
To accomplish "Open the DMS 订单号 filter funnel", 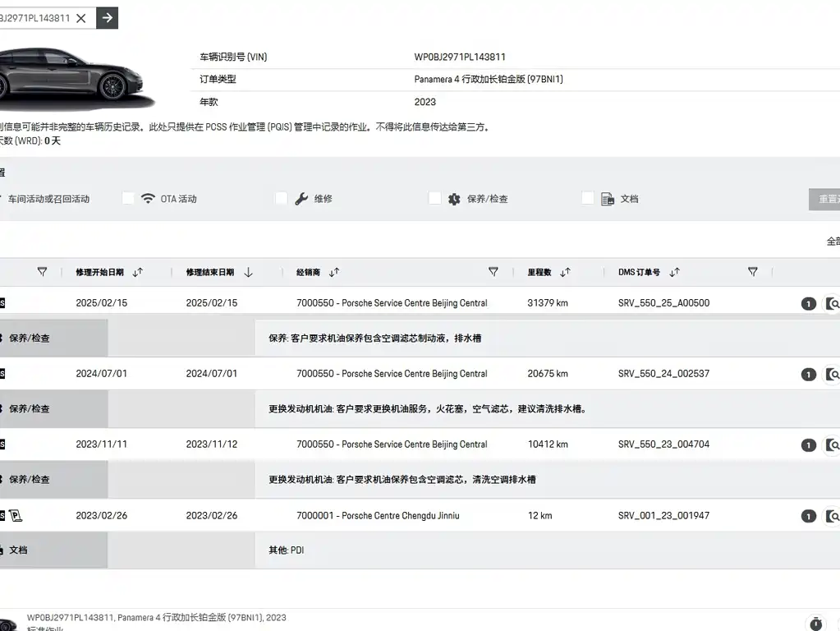I will tap(753, 272).
